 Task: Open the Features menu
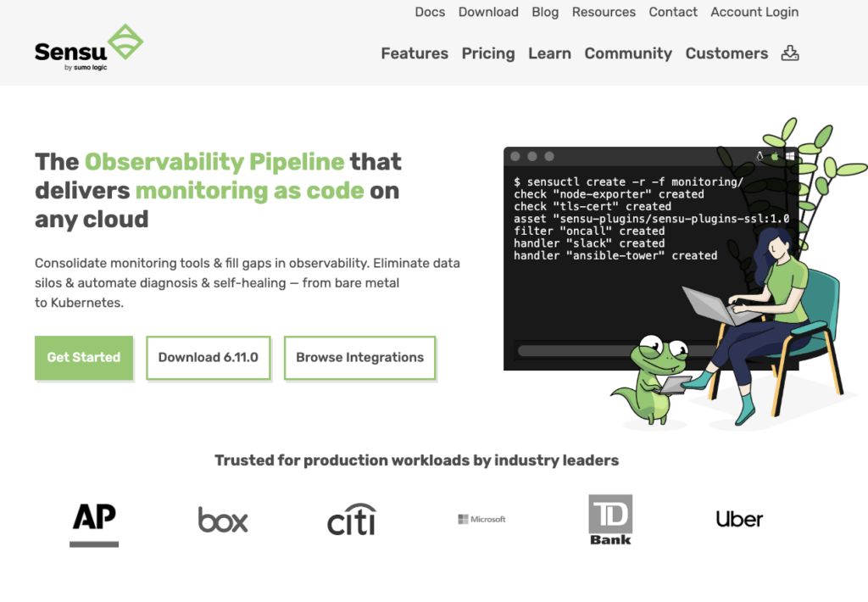(415, 53)
